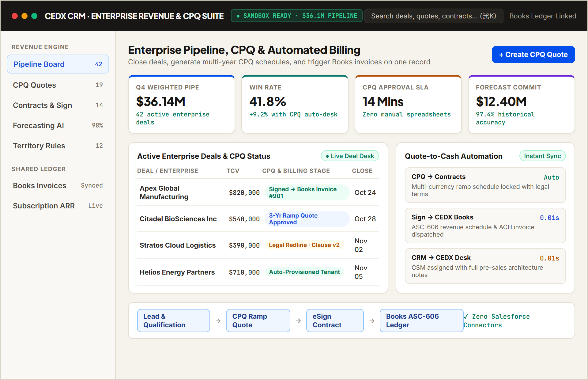The image size is (588, 380).
Task: Open Books Invoices under Shared Ledger
Action: [x=58, y=185]
